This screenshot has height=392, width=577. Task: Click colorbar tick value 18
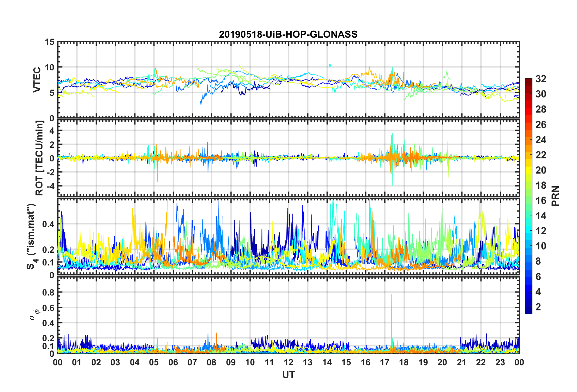(541, 185)
